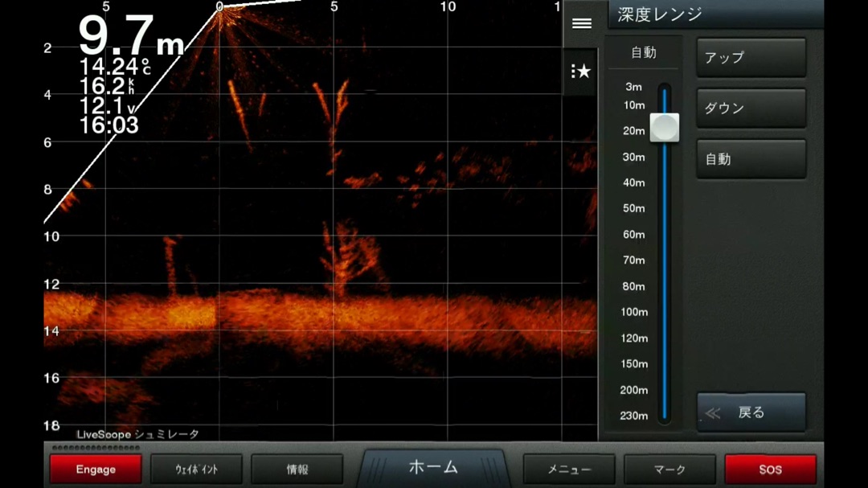This screenshot has height=488, width=868.
Task: Tap the 9.7m depth readout
Action: [131, 36]
